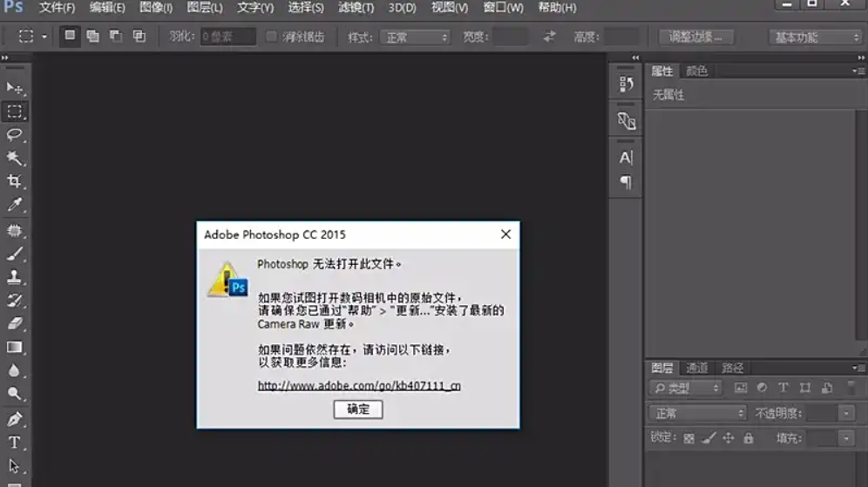Select the Move tool
The width and height of the screenshot is (868, 487).
click(x=15, y=88)
